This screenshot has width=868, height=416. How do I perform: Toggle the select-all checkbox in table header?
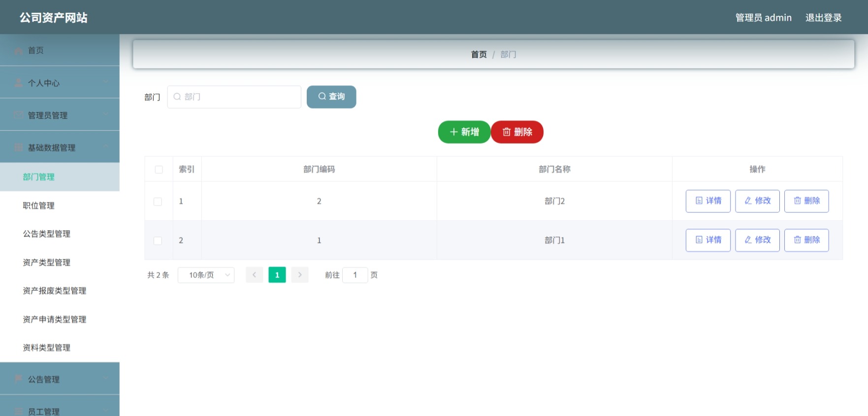[159, 170]
